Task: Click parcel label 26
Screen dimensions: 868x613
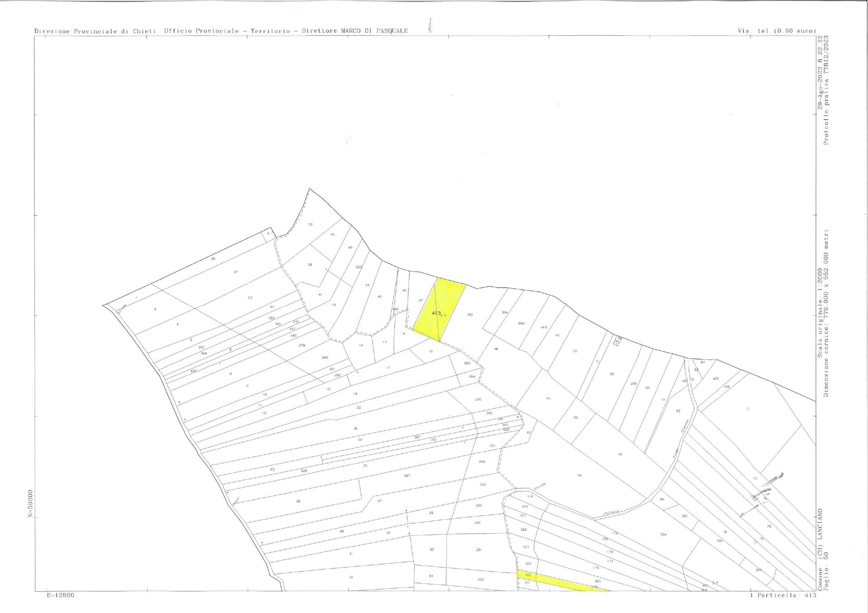Action: [298, 501]
